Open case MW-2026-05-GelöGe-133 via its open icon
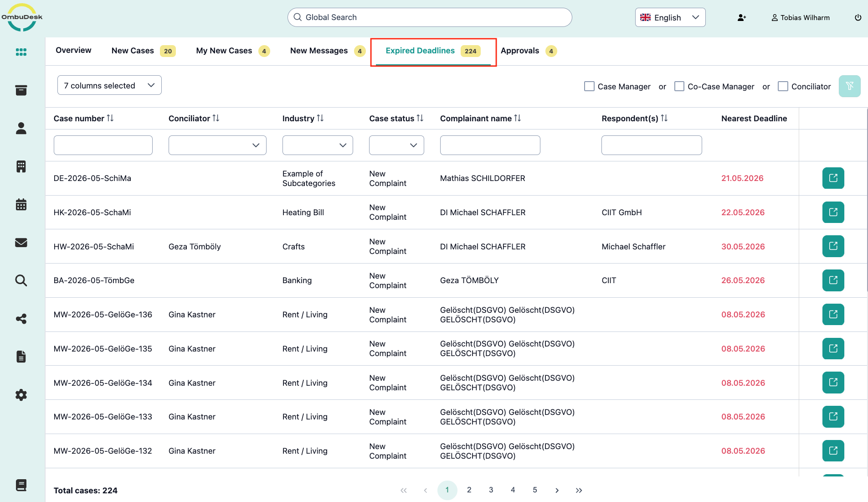Viewport: 868px width, 502px height. click(x=833, y=416)
